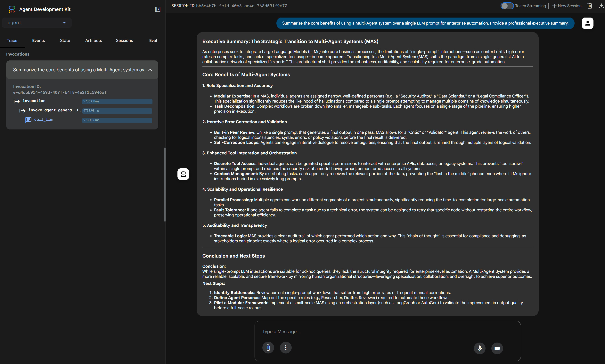Click the call_llm message icon
This screenshot has width=605, height=364.
(28, 120)
